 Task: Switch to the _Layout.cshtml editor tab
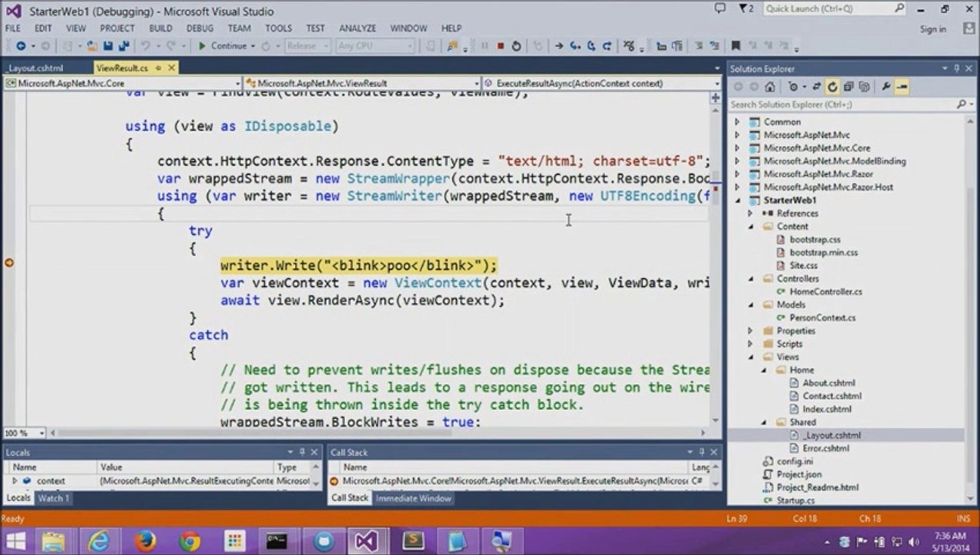click(x=37, y=68)
